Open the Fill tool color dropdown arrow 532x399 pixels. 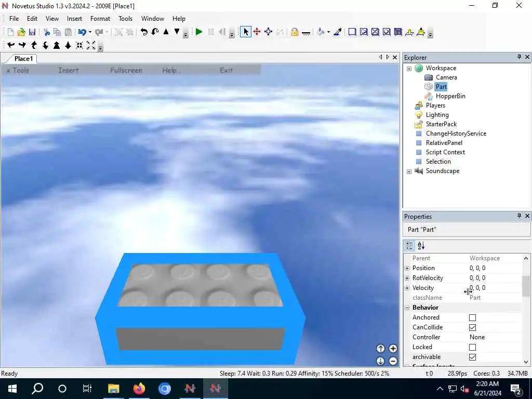pos(328,32)
